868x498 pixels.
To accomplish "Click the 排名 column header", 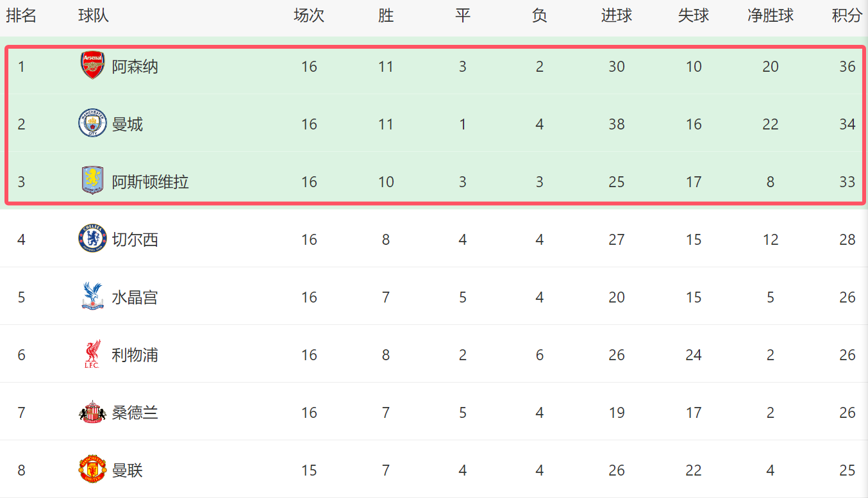I will pyautogui.click(x=21, y=16).
